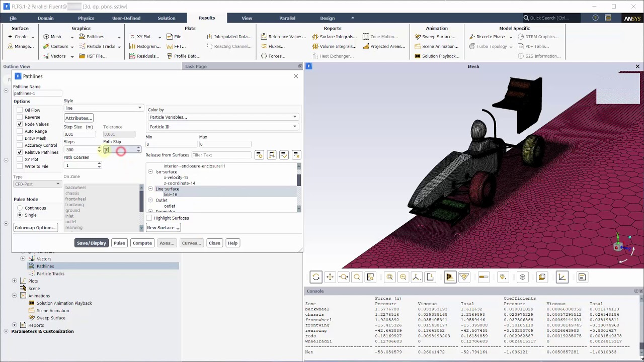
Task: Deselect all shown release surfaces icon
Action: [296, 155]
